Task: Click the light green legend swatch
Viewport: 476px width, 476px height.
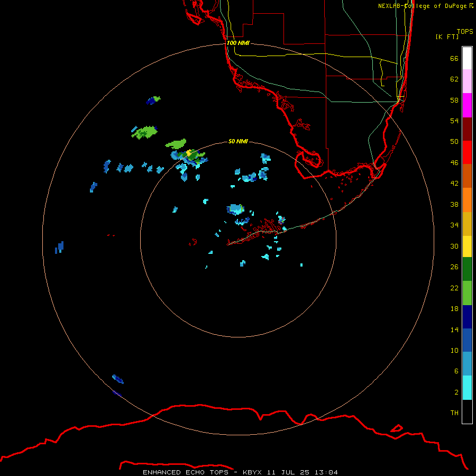Action: point(467,293)
